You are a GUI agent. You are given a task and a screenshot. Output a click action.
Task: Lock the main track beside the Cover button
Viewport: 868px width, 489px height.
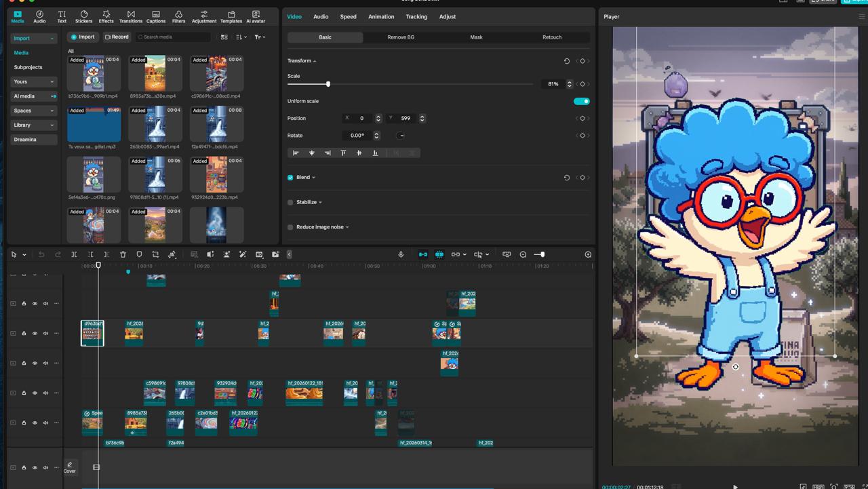[x=24, y=467]
